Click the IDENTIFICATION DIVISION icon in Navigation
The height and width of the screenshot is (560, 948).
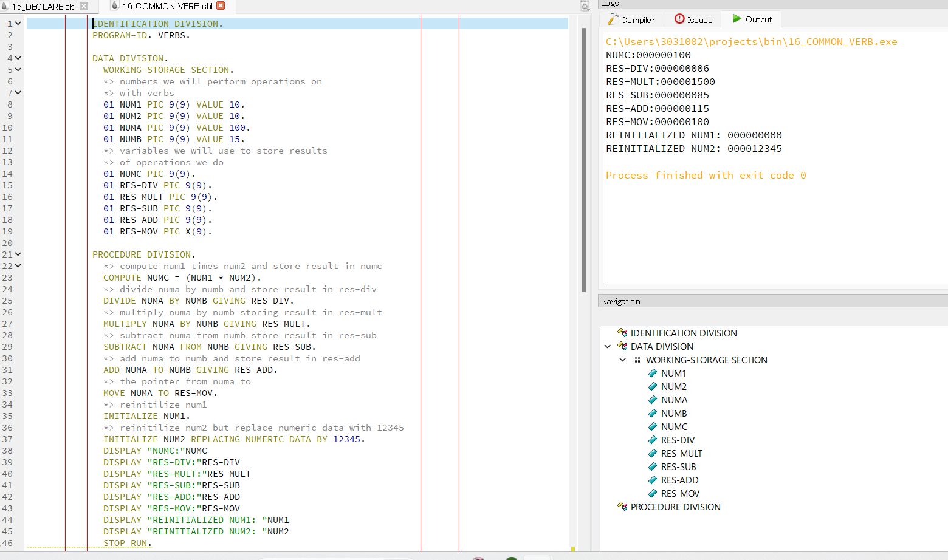(622, 333)
